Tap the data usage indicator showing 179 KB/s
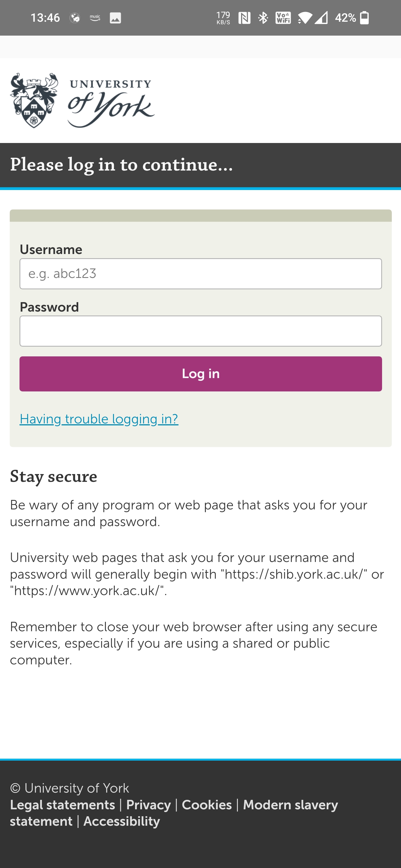Image resolution: width=401 pixels, height=868 pixels. (x=223, y=18)
